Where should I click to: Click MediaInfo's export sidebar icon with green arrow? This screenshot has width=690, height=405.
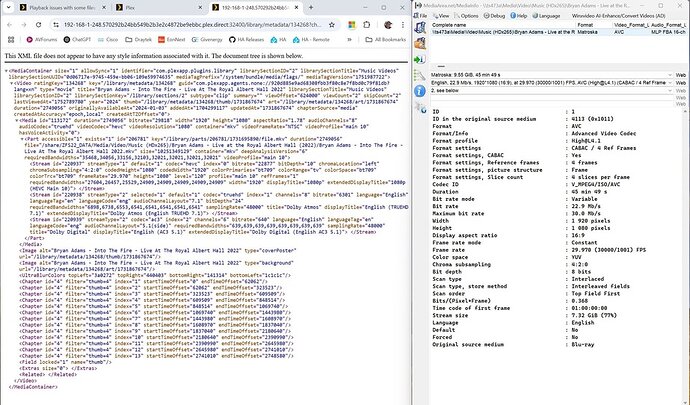pyautogui.click(x=420, y=59)
